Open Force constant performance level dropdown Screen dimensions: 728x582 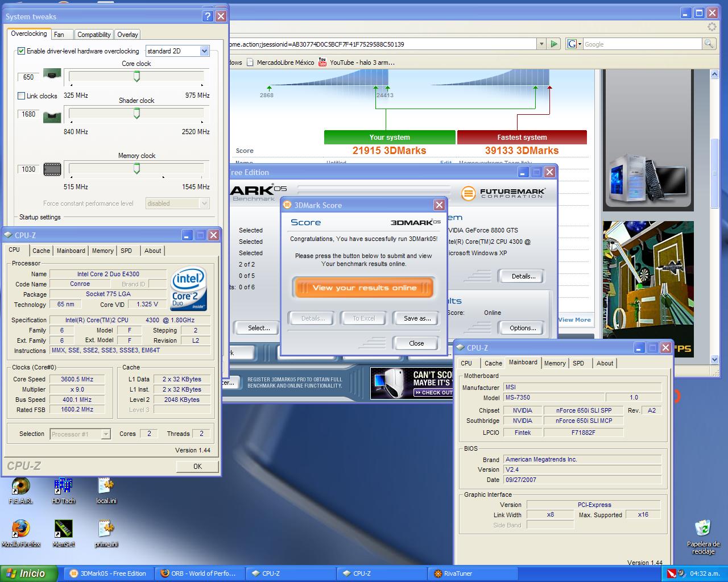pyautogui.click(x=178, y=203)
